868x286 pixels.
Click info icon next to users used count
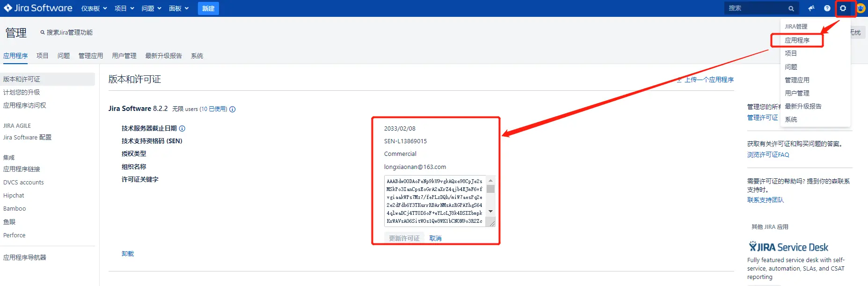(233, 109)
